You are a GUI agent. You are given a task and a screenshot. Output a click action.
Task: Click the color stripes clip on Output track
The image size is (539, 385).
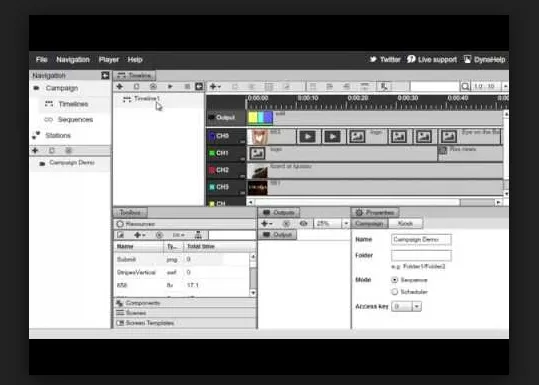point(261,118)
